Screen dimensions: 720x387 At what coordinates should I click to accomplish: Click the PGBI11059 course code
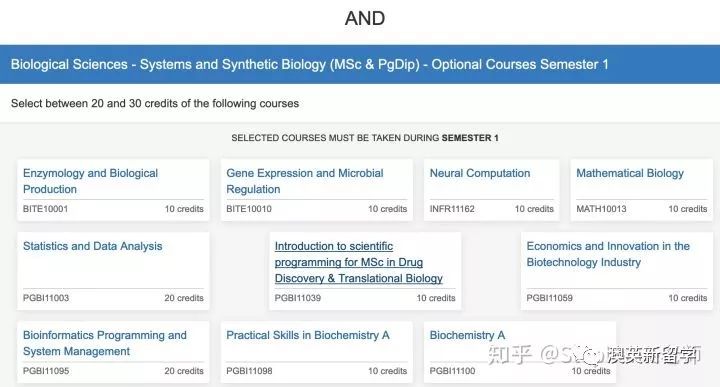point(549,298)
